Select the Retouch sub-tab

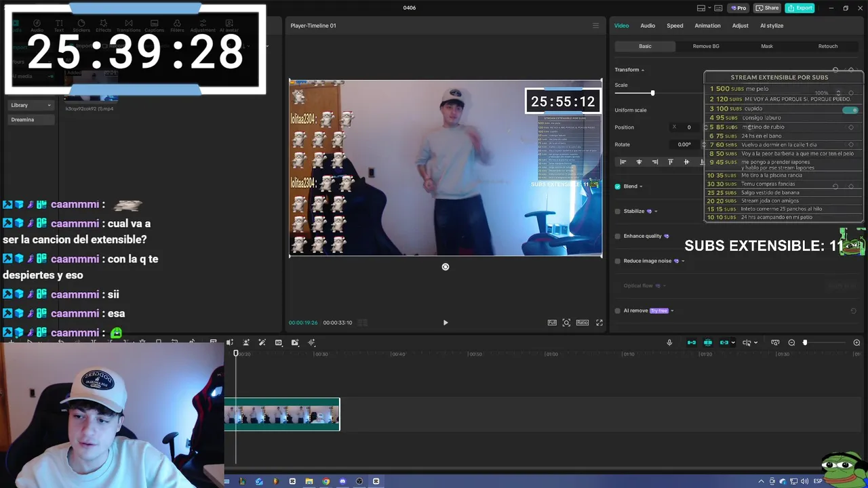(828, 46)
